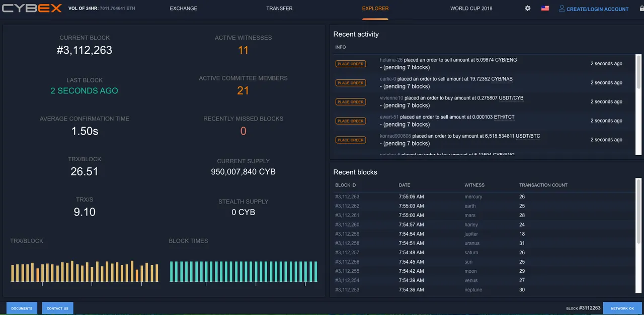Click witness mercury
Image resolution: width=644 pixels, height=315 pixels.
tap(473, 197)
